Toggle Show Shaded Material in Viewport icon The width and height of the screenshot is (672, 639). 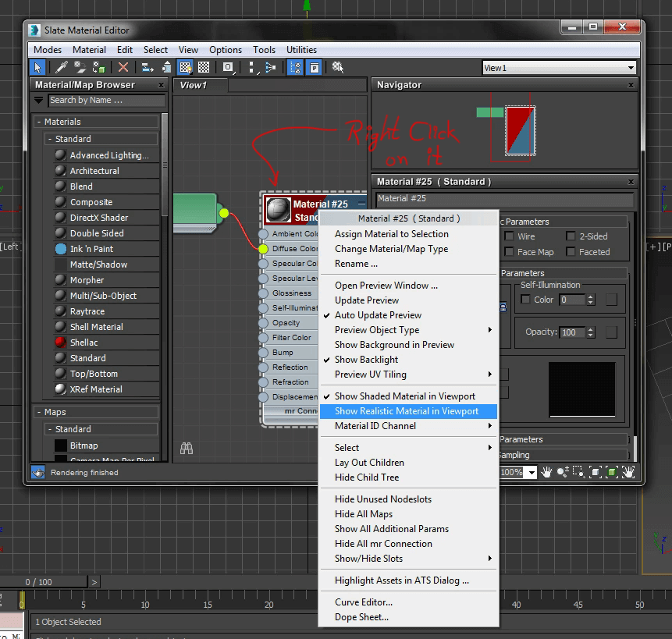[x=185, y=68]
